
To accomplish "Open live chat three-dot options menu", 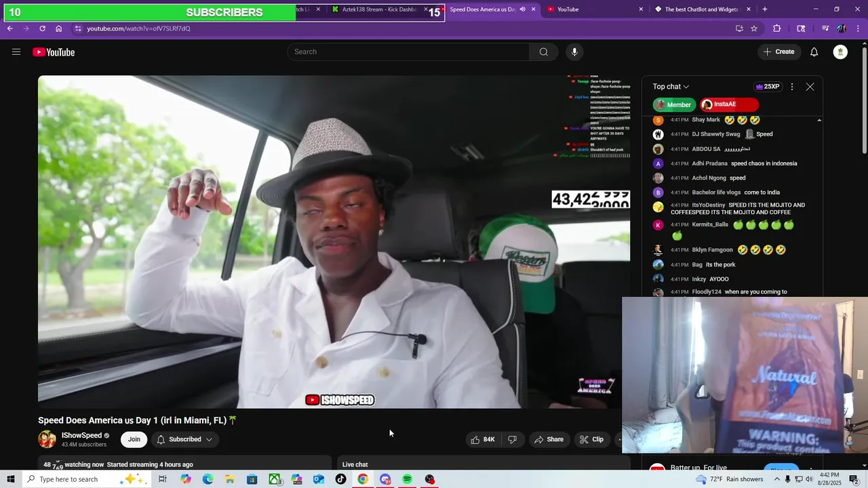I will pyautogui.click(x=791, y=87).
